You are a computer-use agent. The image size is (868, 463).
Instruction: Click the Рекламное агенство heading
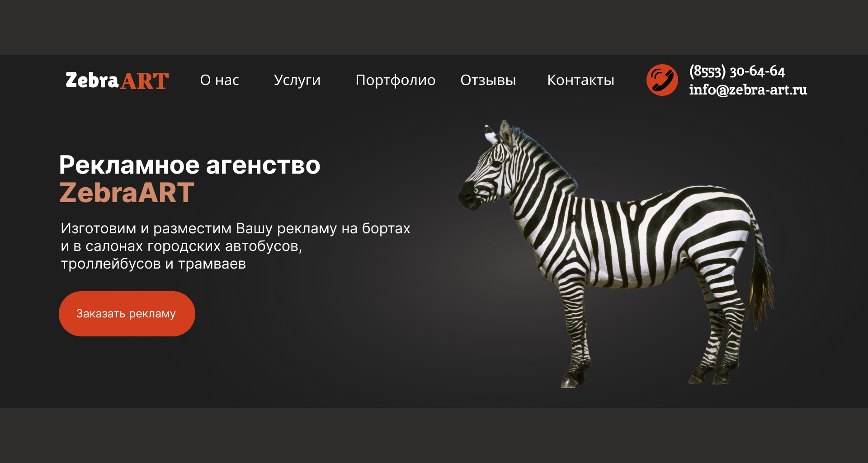click(x=190, y=165)
